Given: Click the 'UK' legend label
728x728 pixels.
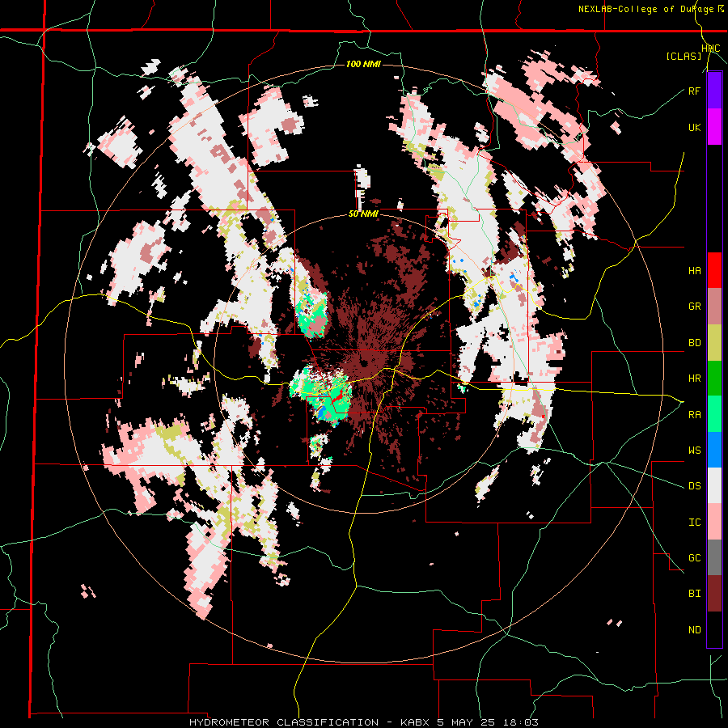Looking at the screenshot, I should [x=695, y=127].
